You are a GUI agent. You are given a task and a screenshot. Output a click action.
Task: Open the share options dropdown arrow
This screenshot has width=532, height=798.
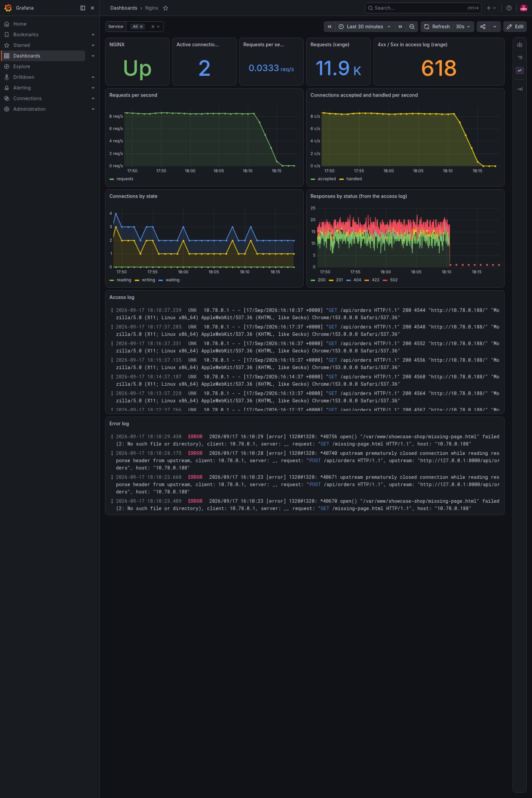[x=494, y=27]
